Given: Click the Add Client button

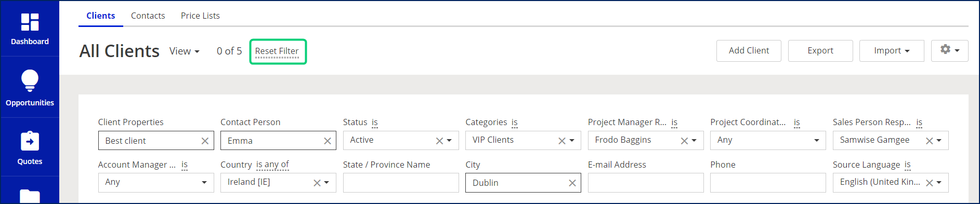Looking at the screenshot, I should 749,50.
